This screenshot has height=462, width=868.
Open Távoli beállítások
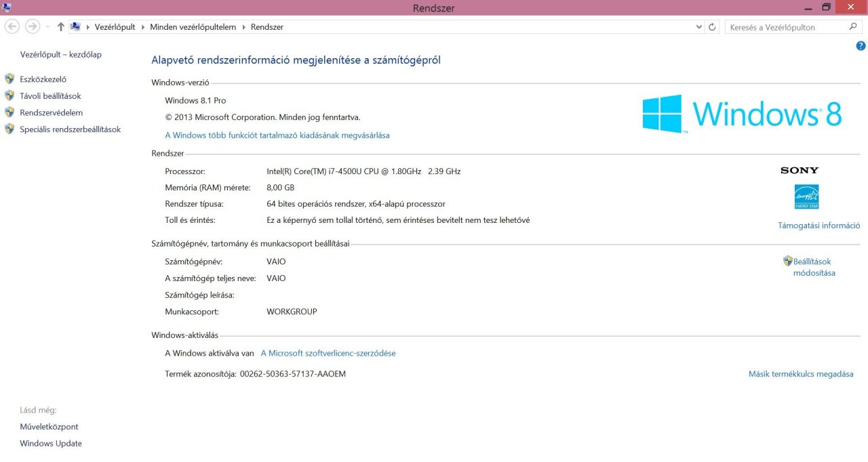pyautogui.click(x=50, y=96)
